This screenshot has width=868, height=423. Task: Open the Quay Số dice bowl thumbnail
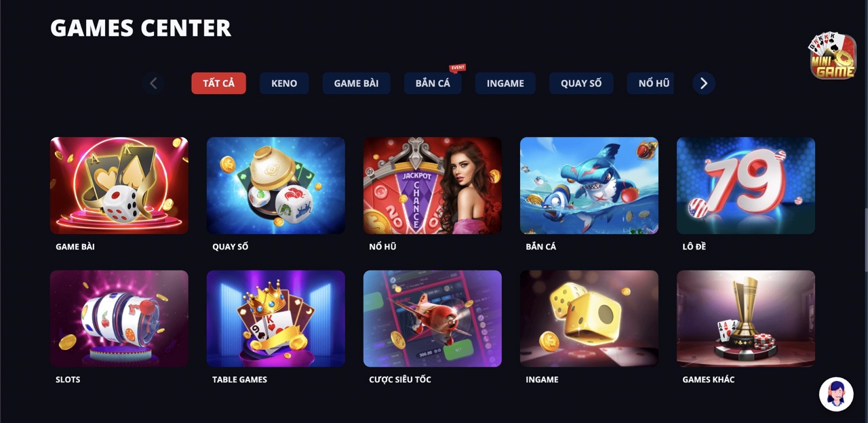[x=276, y=186]
